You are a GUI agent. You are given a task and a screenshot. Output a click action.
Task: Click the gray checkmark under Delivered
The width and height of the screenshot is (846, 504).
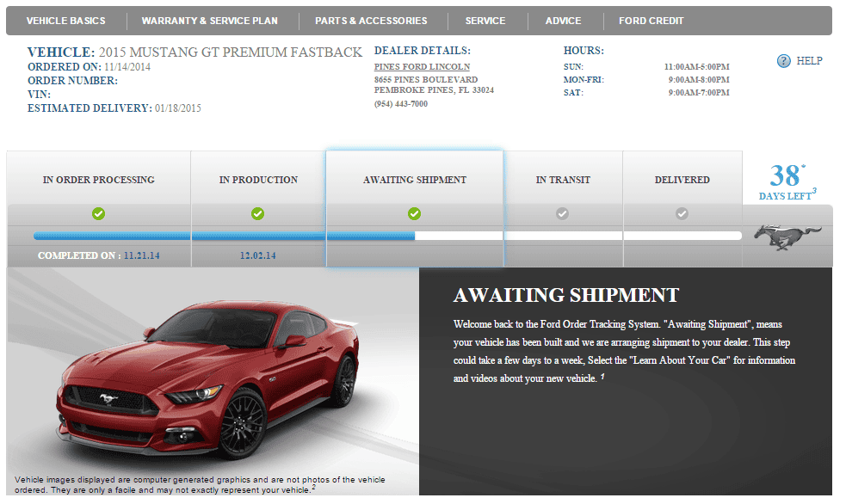pyautogui.click(x=682, y=214)
